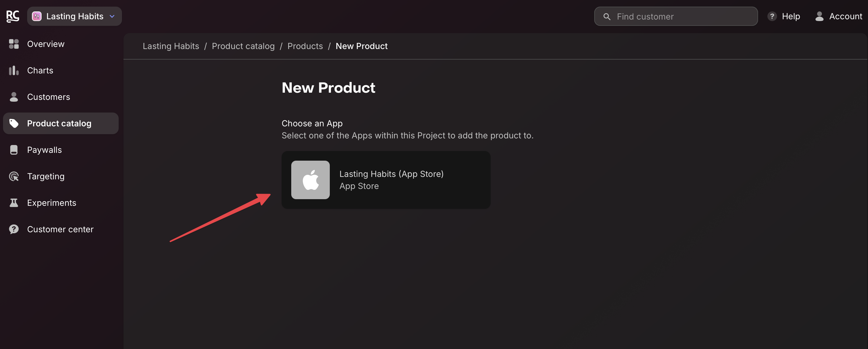Click the Charts bar icon
This screenshot has width=868, height=349.
tap(14, 70)
